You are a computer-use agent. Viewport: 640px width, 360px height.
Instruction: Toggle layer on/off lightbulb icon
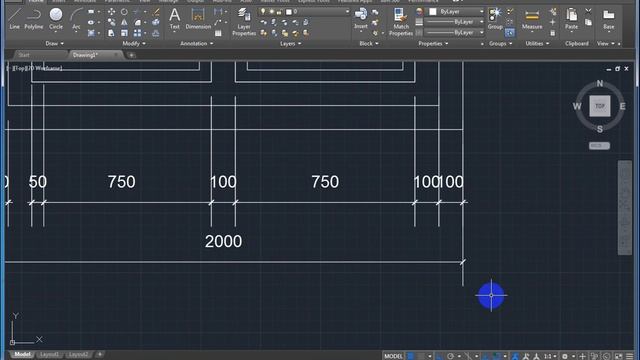[263, 12]
